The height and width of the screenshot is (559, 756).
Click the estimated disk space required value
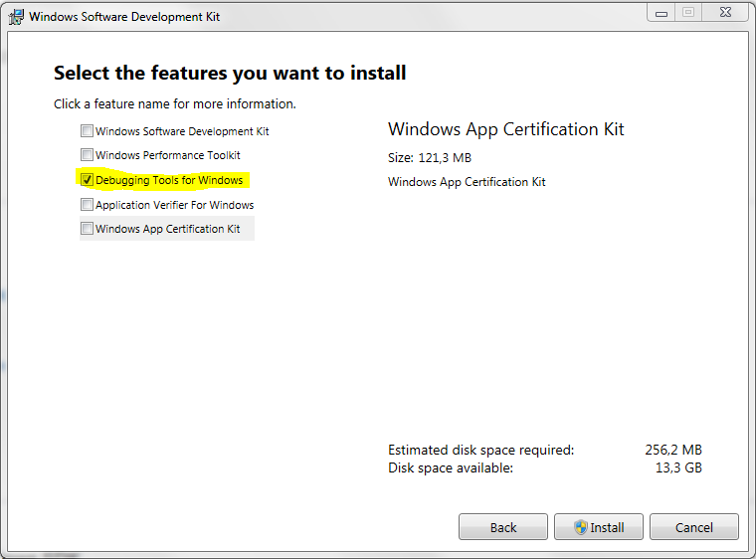point(673,450)
